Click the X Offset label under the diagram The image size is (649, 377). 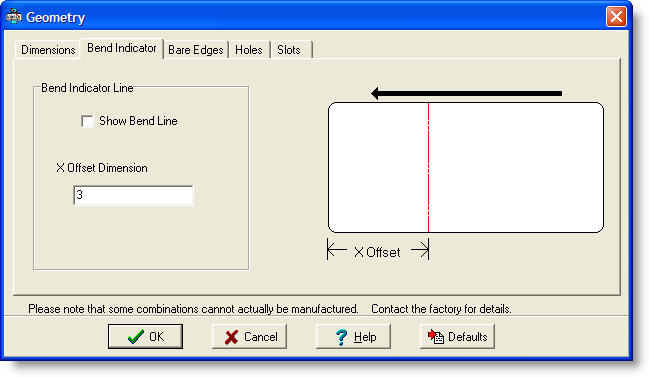[377, 252]
